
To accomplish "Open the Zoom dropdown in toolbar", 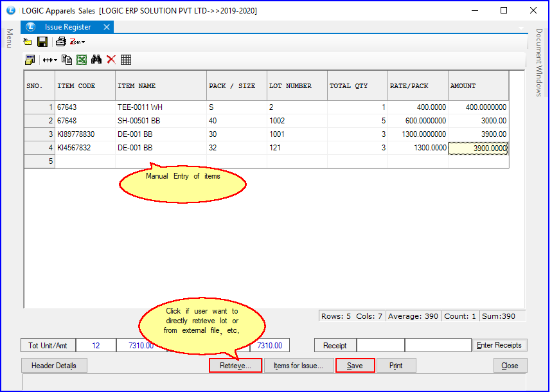I will point(78,42).
